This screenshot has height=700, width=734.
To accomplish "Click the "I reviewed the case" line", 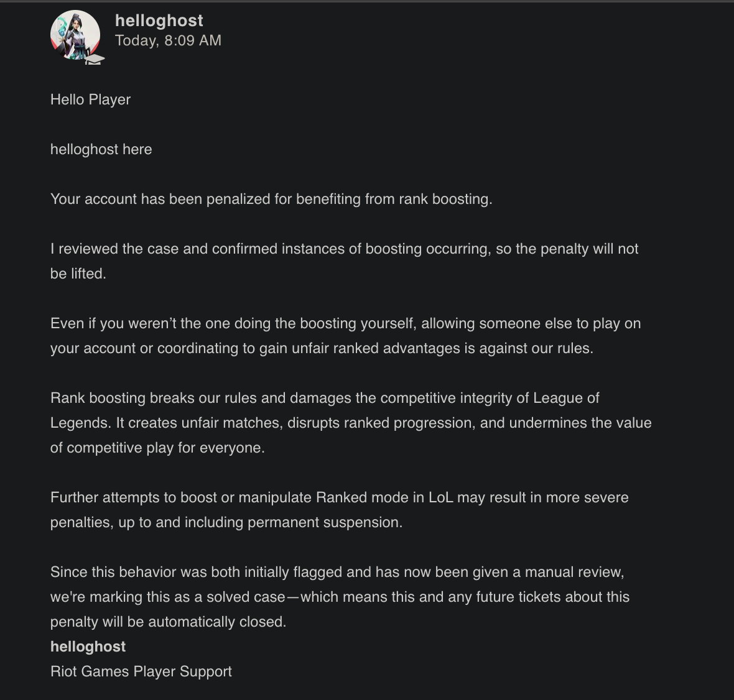I will [344, 249].
